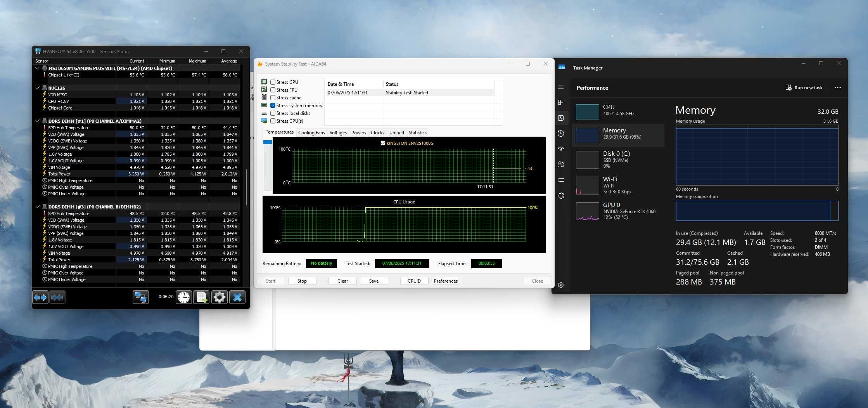Collapse MSI B650M GAMING PLUS WIFI sensor group

(x=37, y=68)
